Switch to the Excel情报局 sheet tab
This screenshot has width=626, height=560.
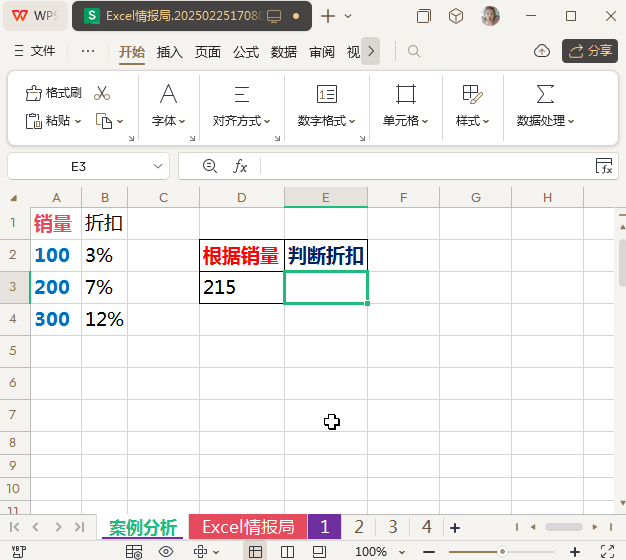(247, 527)
